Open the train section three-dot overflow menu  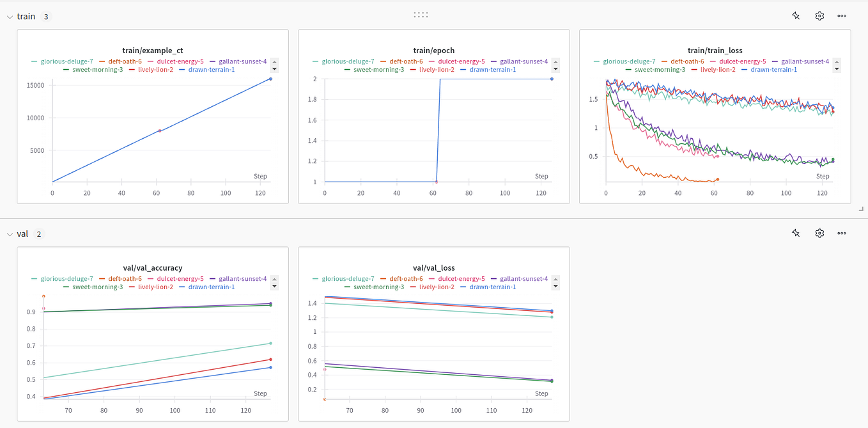tap(842, 15)
